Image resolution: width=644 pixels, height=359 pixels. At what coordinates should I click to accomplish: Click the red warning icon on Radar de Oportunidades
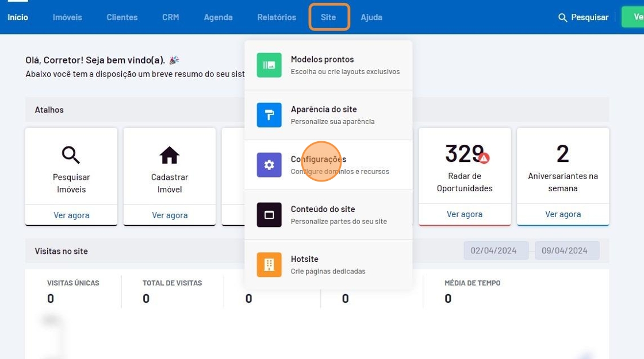484,158
